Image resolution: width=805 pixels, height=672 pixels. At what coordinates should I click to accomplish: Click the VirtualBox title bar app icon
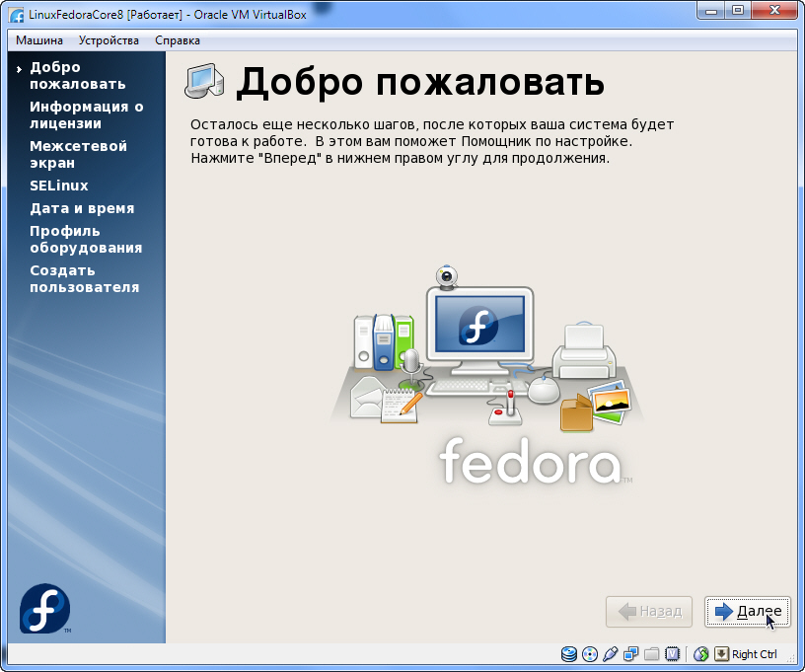coord(17,15)
